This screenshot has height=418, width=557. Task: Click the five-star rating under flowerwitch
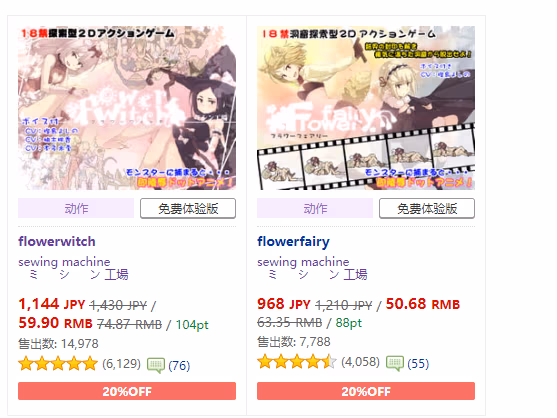pos(58,364)
